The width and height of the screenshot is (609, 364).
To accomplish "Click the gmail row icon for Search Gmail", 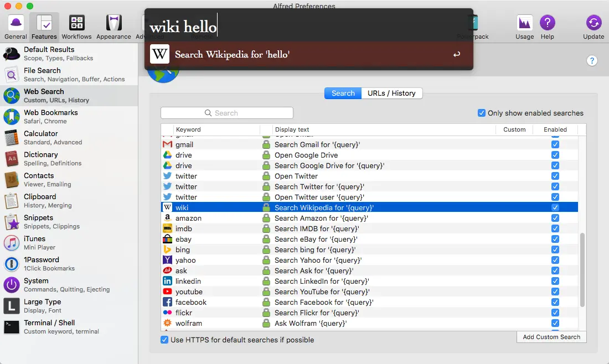I will [167, 144].
